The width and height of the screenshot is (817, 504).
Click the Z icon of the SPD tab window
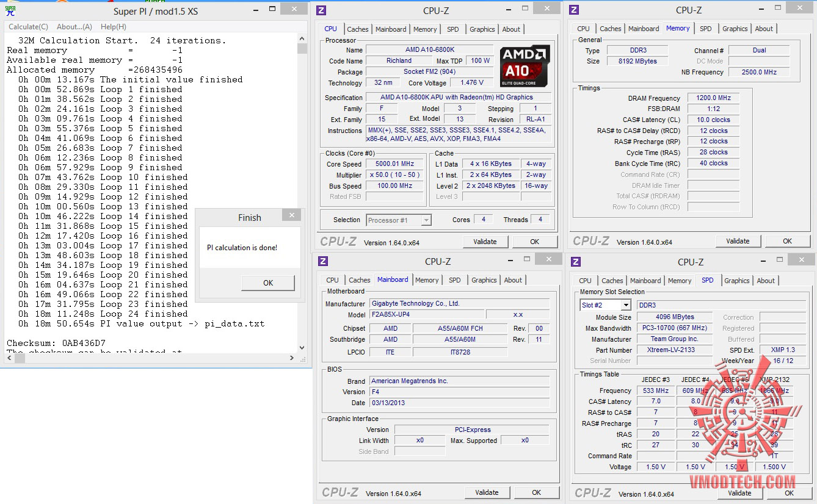(x=576, y=262)
